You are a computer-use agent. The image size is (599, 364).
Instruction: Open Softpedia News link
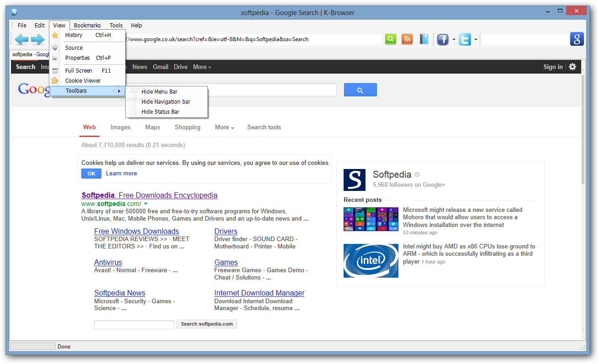coord(120,293)
